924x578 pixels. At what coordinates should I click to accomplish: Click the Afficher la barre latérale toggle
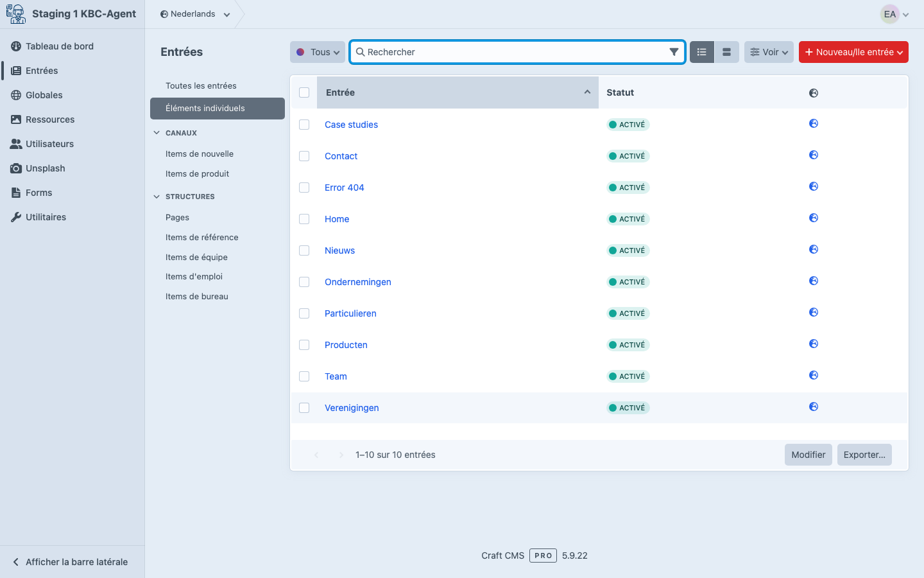coord(72,562)
